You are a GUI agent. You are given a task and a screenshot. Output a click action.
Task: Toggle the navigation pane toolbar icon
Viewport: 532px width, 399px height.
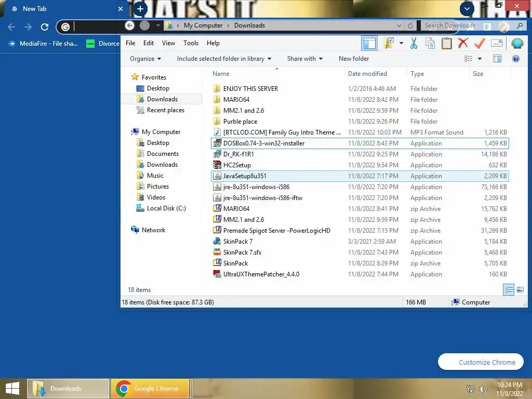click(x=369, y=44)
